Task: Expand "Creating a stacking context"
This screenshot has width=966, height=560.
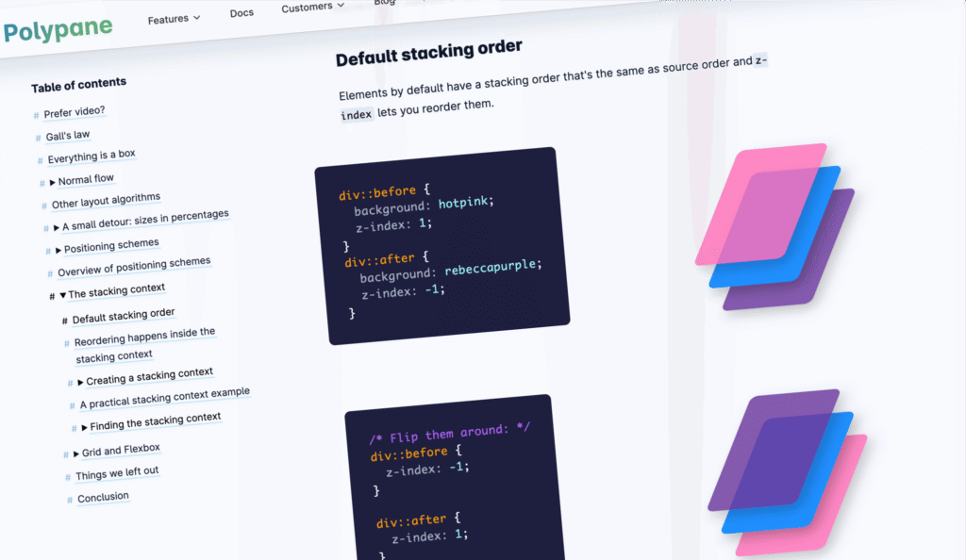Action: [x=82, y=382]
